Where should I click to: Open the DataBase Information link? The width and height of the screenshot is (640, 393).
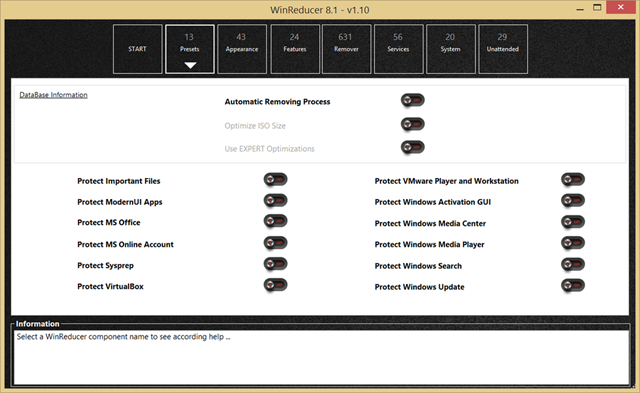53,95
